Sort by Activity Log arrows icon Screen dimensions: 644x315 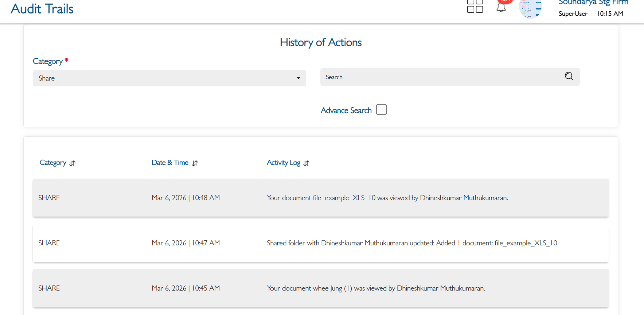[307, 163]
